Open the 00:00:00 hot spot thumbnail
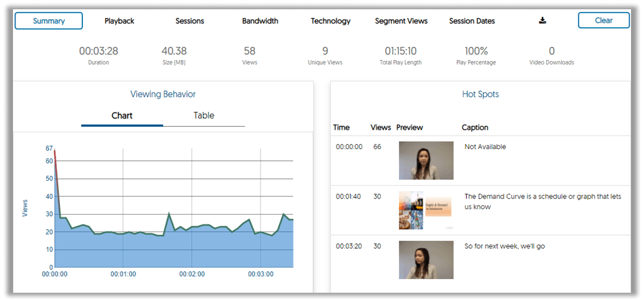Screen dimensions: 644x302 [426, 161]
